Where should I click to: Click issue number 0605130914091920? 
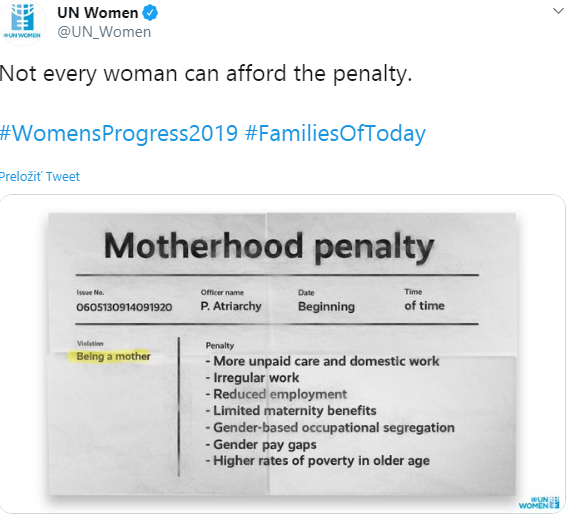[x=124, y=307]
